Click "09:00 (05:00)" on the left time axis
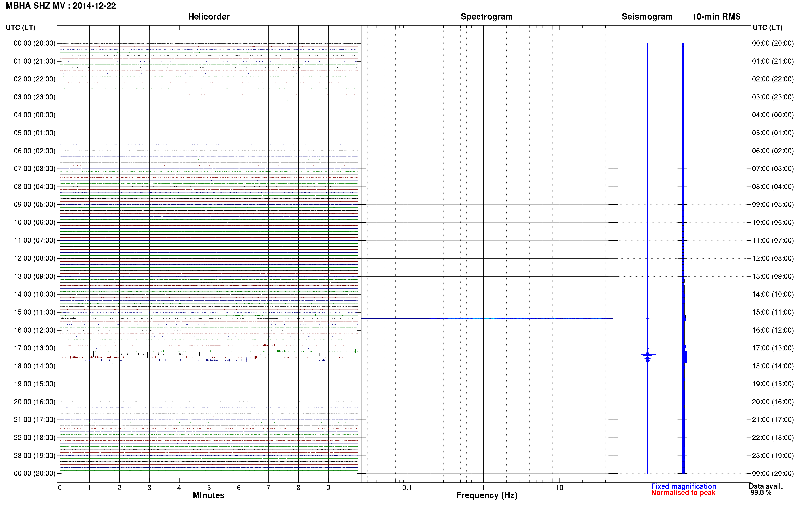The height and width of the screenshot is (508, 812). pos(35,205)
